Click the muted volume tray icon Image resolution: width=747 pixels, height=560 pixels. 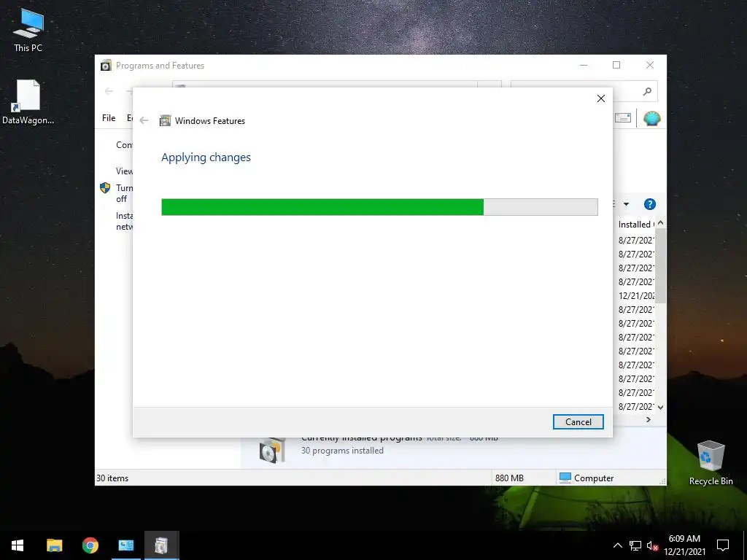pos(652,545)
